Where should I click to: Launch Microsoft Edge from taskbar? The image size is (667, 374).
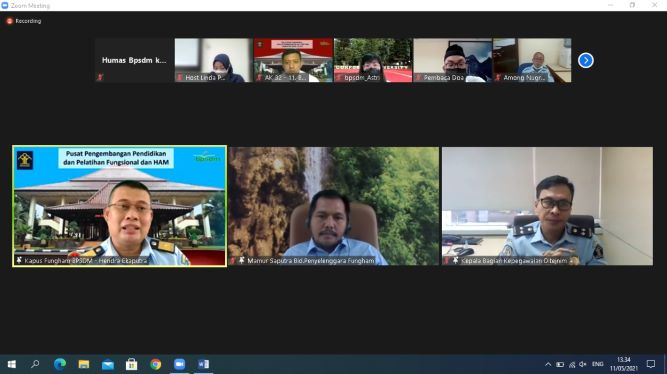click(x=60, y=364)
